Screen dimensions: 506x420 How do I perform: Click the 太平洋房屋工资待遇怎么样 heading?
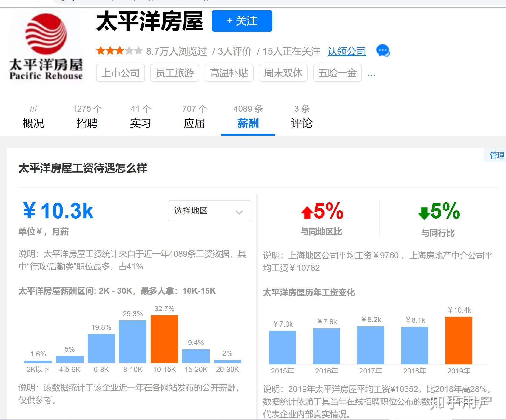83,168
